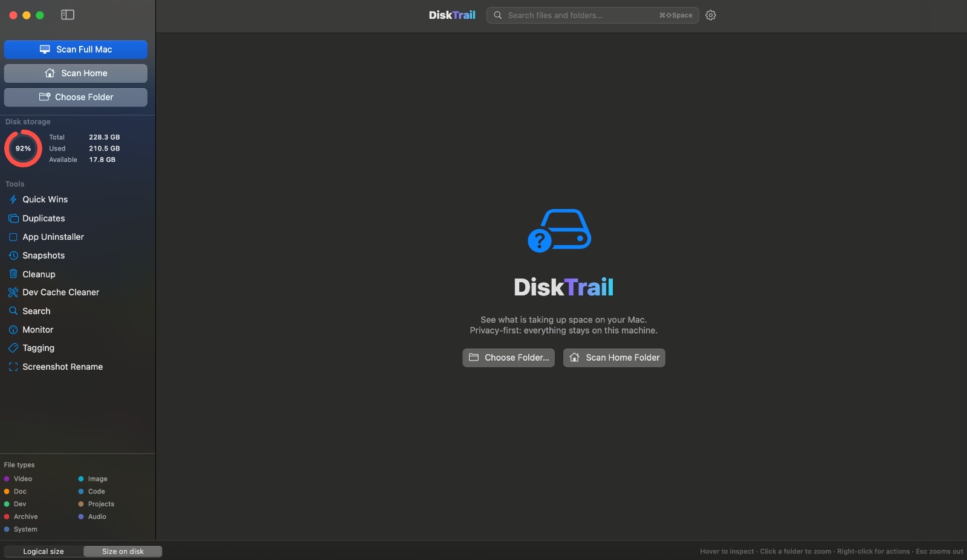Click the large disk question-mark icon
This screenshot has width=967, height=560.
point(560,230)
